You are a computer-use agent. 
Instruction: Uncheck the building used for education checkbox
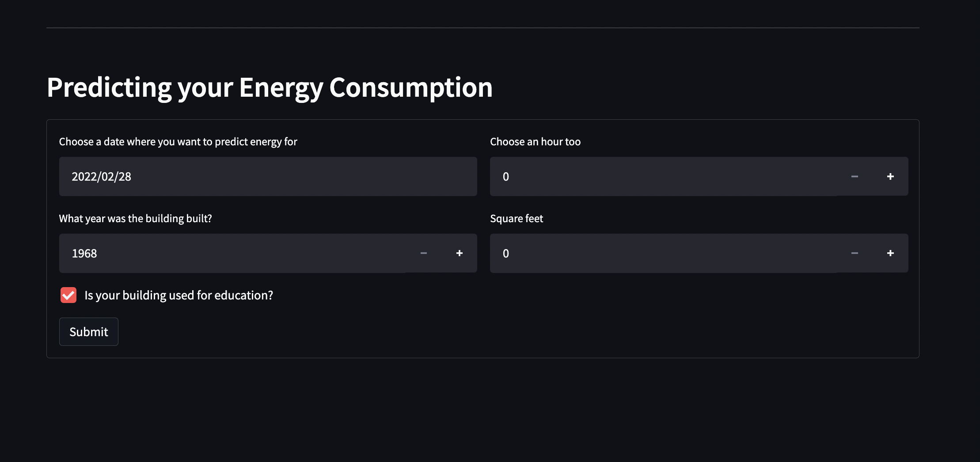[x=68, y=295]
